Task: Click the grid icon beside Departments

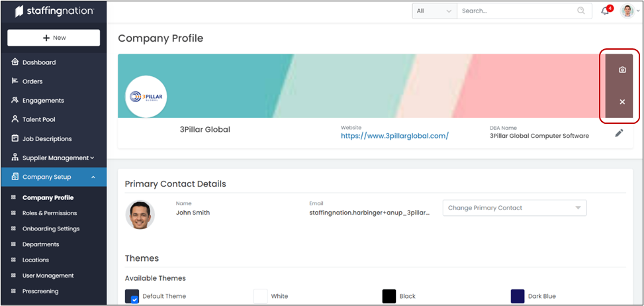Action: point(13,244)
